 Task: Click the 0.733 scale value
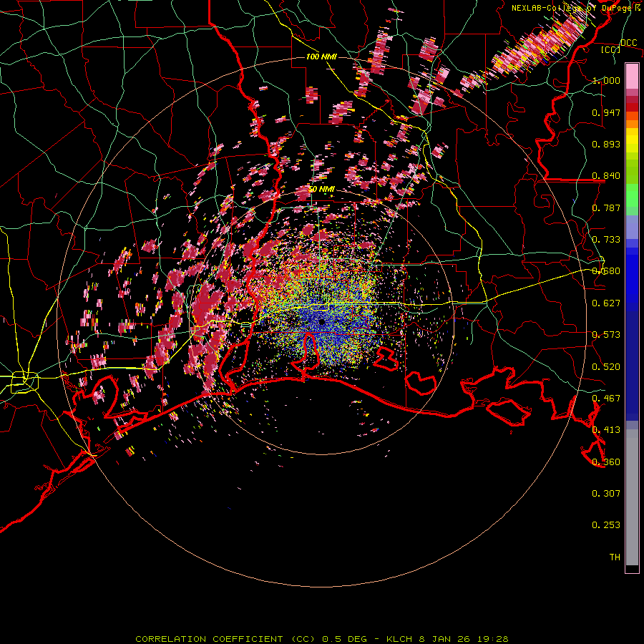point(606,240)
